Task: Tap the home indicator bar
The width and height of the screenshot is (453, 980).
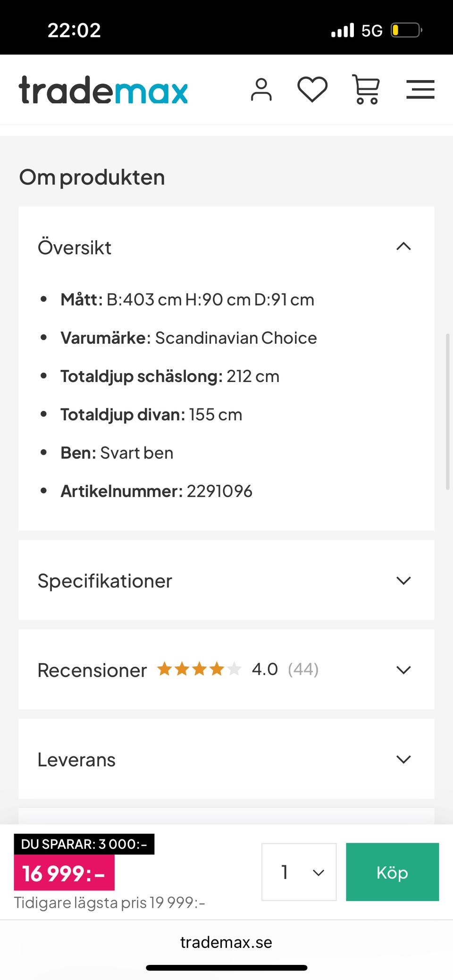Action: (x=226, y=968)
